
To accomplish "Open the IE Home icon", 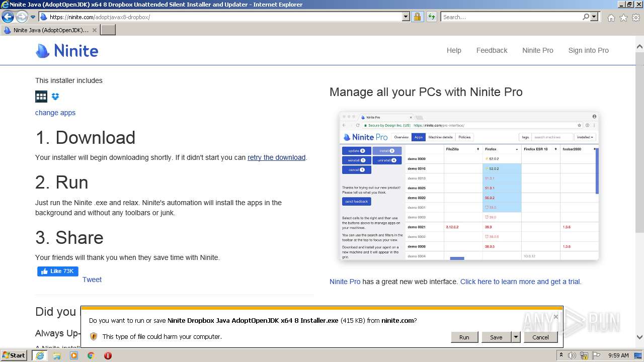I will coord(611,17).
